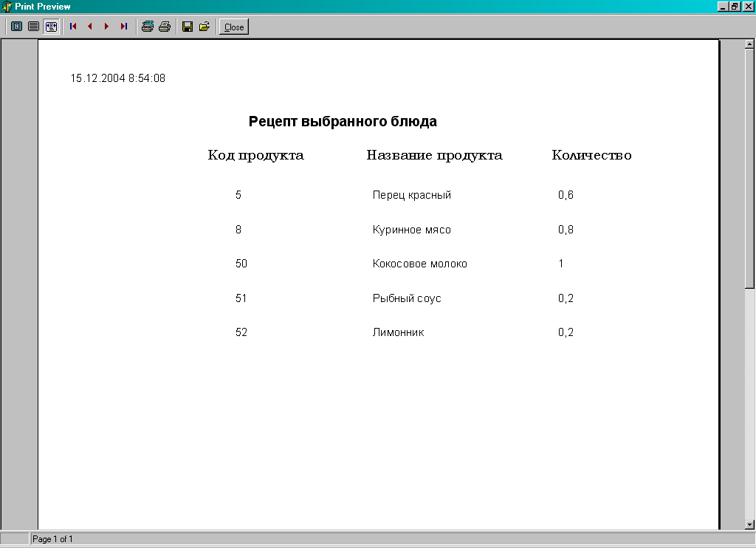Click quantity 0,8 of Куринное мясо

[566, 230]
